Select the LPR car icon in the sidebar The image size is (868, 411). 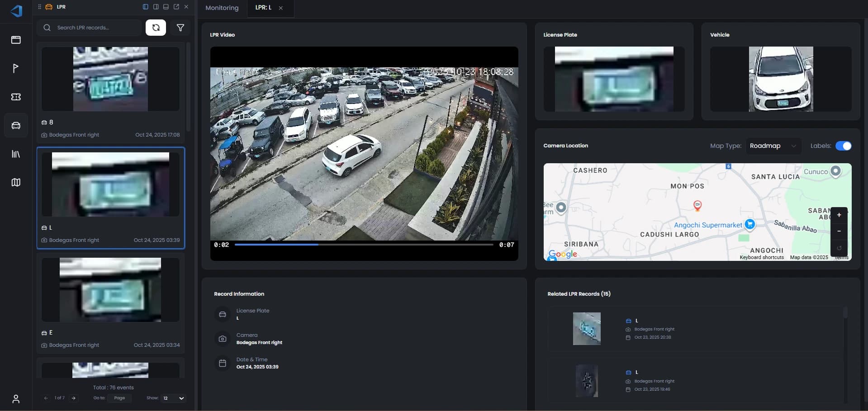[16, 125]
